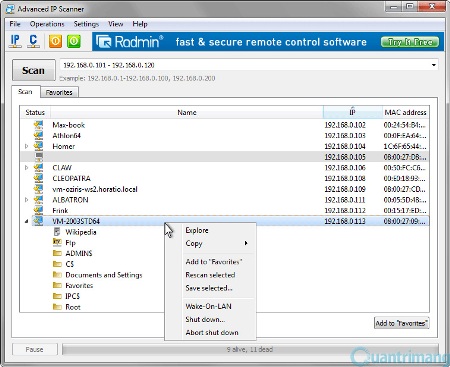Collapse the VM-2003STD64 tree node
This screenshot has height=367, width=450.
click(x=27, y=221)
